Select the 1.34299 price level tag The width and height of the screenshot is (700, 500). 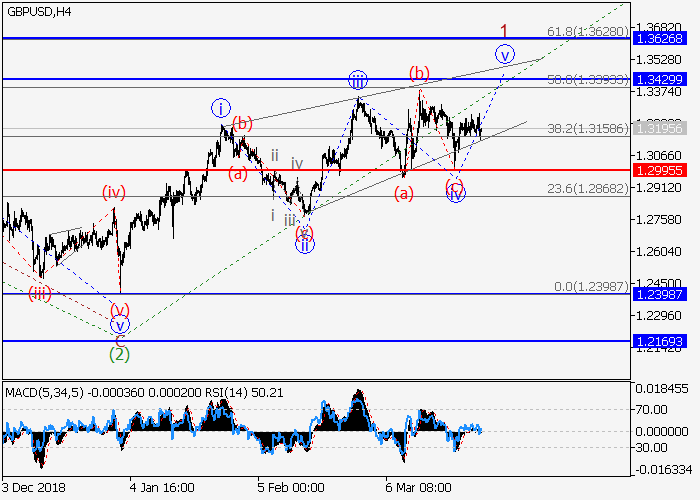664,78
